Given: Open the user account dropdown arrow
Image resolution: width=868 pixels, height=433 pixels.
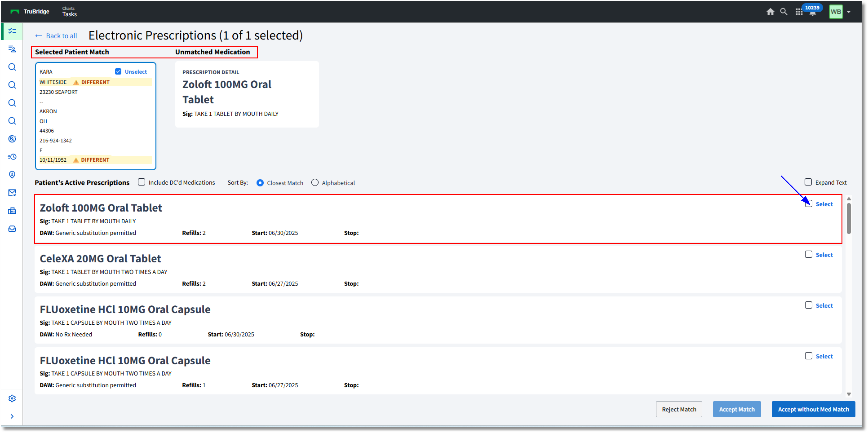Looking at the screenshot, I should [x=849, y=12].
